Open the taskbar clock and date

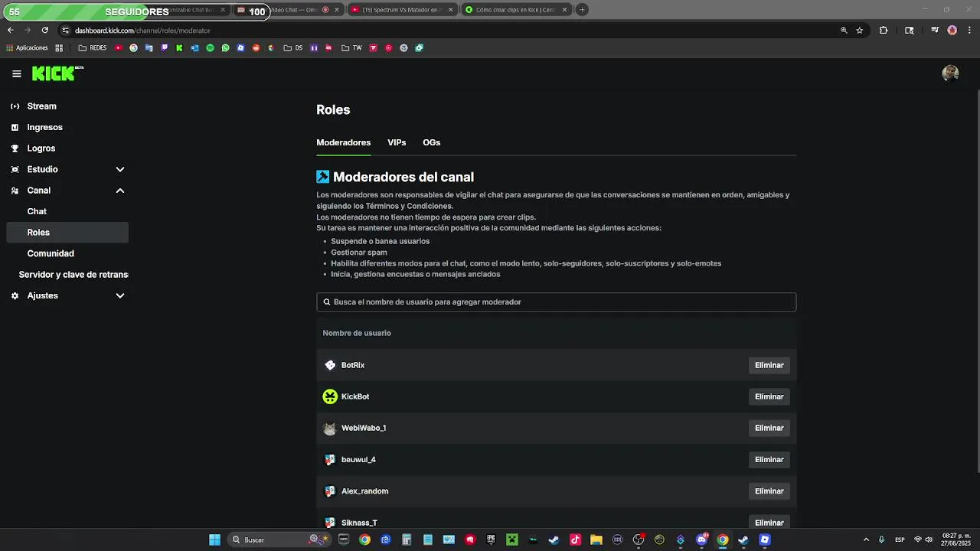956,540
